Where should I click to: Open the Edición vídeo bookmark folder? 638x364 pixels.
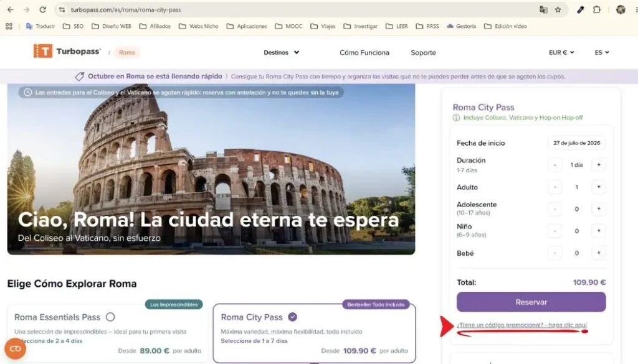506,26
